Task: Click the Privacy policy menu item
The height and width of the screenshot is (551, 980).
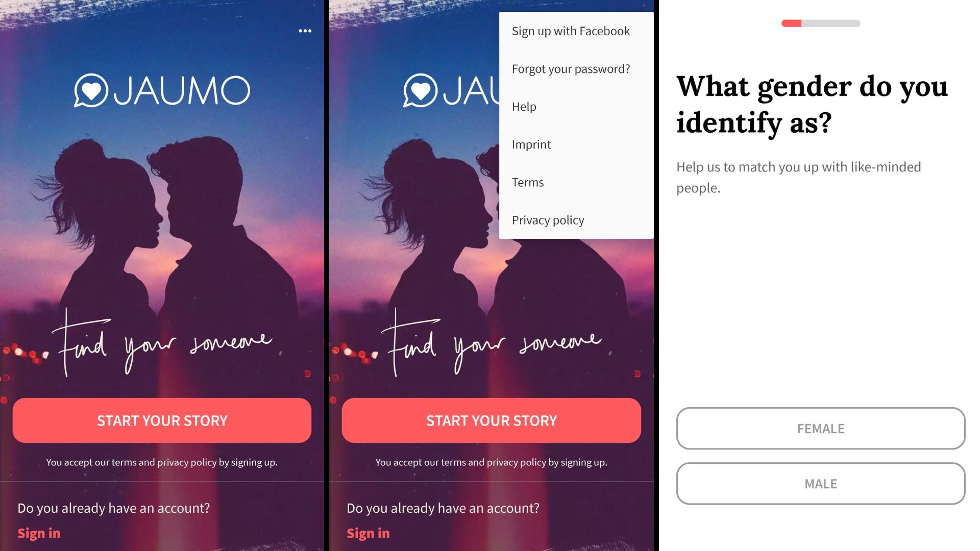Action: point(548,220)
